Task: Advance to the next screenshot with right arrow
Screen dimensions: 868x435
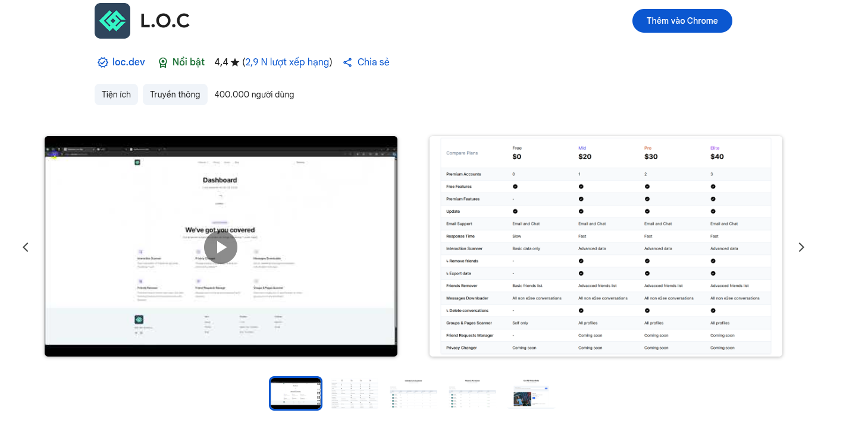Action: (801, 247)
